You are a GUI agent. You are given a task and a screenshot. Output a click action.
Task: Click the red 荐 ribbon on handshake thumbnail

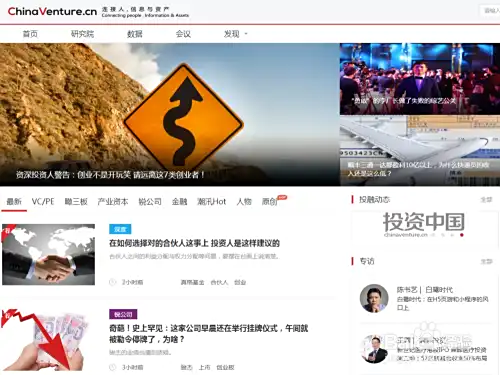(7, 231)
